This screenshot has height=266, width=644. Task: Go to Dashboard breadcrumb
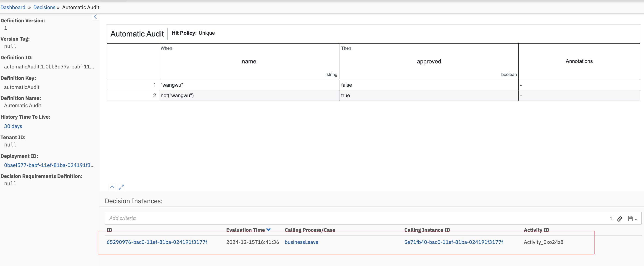[13, 7]
